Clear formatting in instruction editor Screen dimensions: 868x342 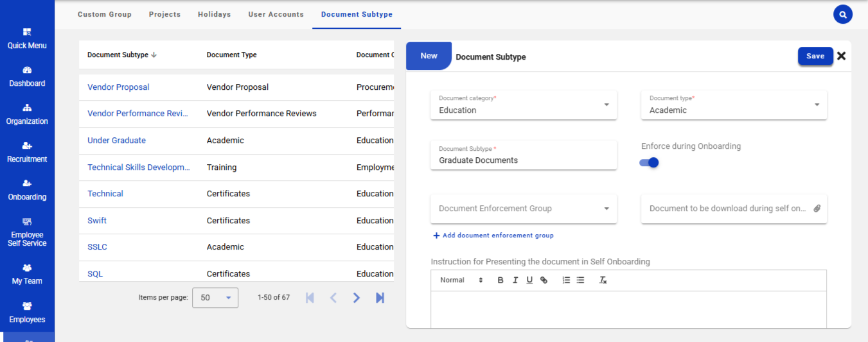click(x=603, y=280)
